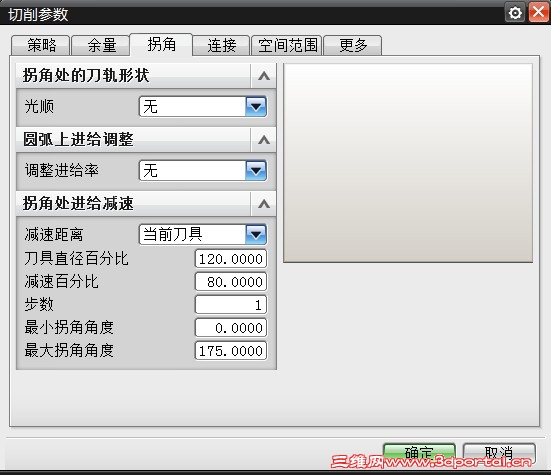Open the dialog settings gear icon

point(515,13)
